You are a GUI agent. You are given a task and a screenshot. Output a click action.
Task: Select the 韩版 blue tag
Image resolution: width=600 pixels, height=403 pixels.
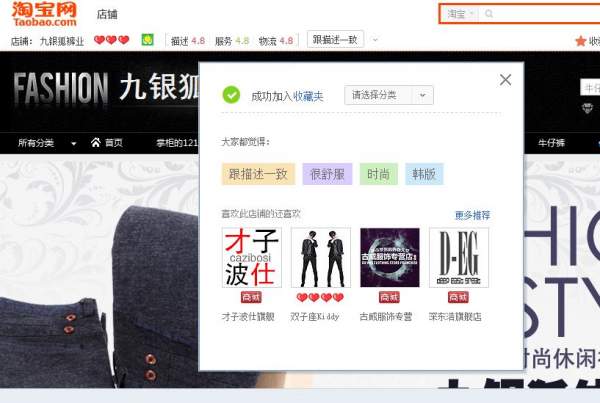(x=424, y=174)
